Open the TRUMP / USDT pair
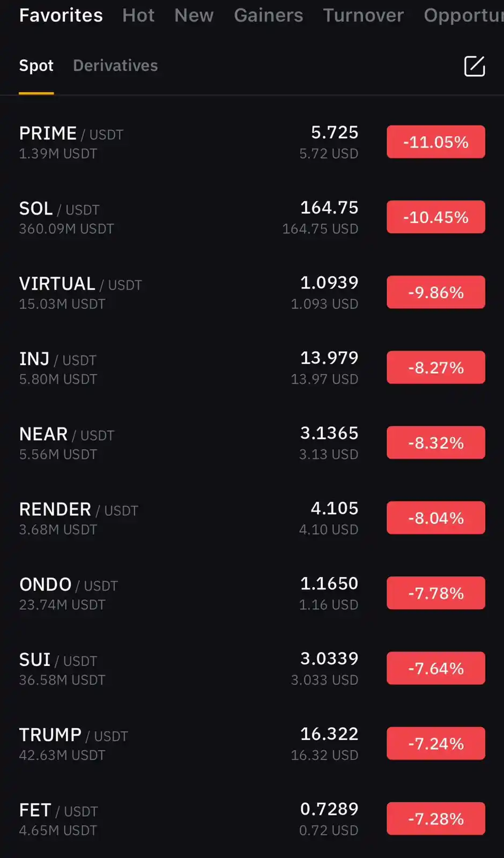 click(x=252, y=743)
